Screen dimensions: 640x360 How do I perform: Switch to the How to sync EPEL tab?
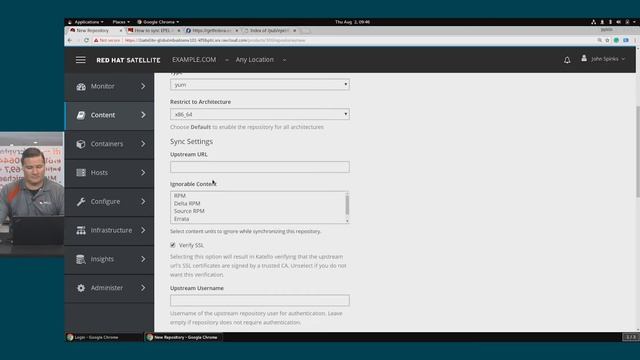153,31
